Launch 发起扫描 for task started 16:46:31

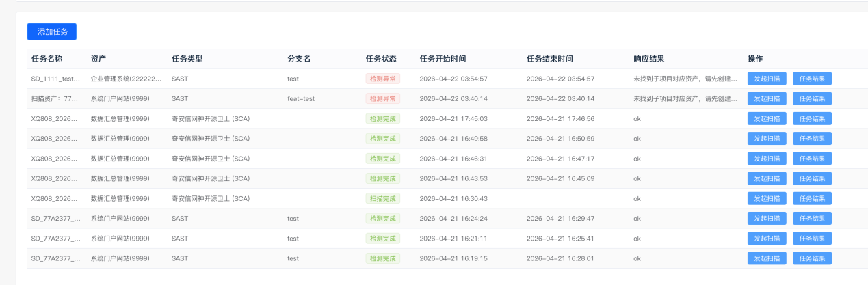click(767, 159)
